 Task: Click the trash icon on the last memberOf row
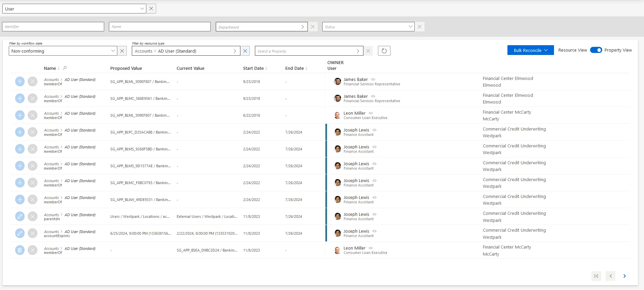tap(20, 250)
